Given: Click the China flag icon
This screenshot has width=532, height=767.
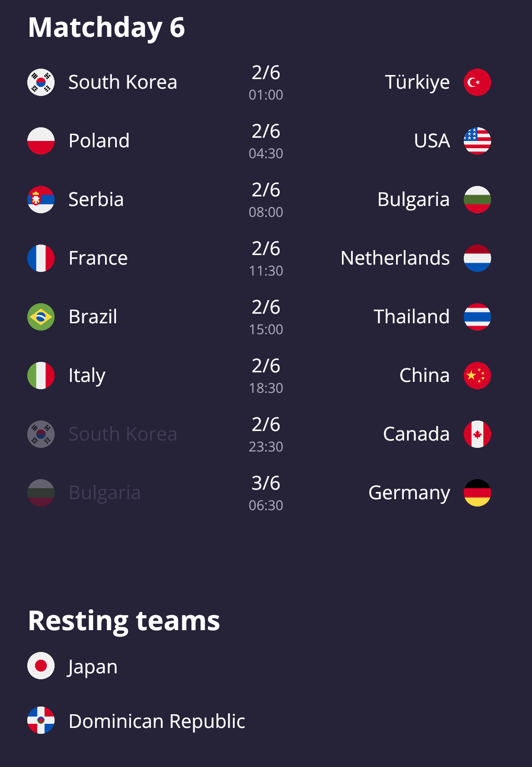Looking at the screenshot, I should coord(477,376).
